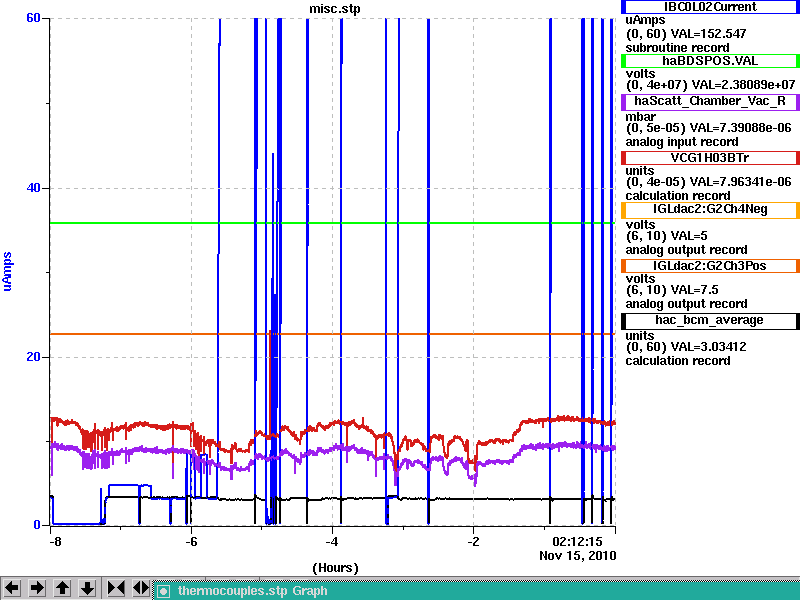Click the y-axis 40 tick label
Image resolution: width=800 pixels, height=600 pixels.
click(x=33, y=188)
